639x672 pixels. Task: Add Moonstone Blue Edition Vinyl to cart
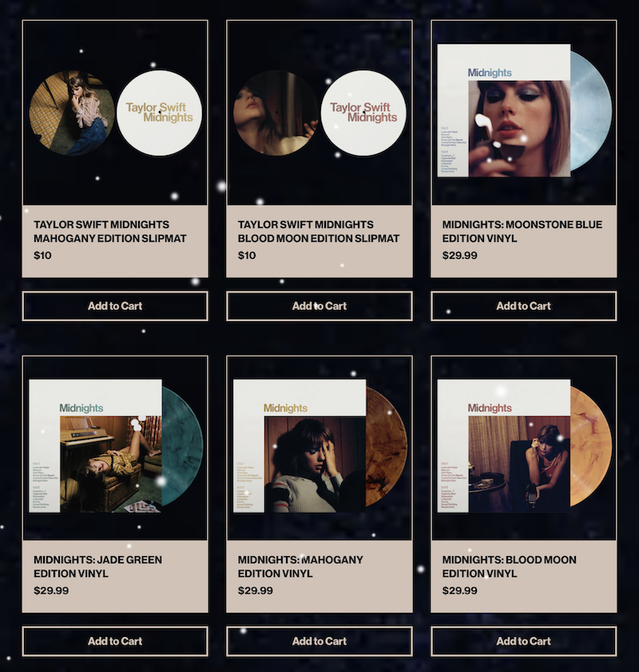pos(523,306)
